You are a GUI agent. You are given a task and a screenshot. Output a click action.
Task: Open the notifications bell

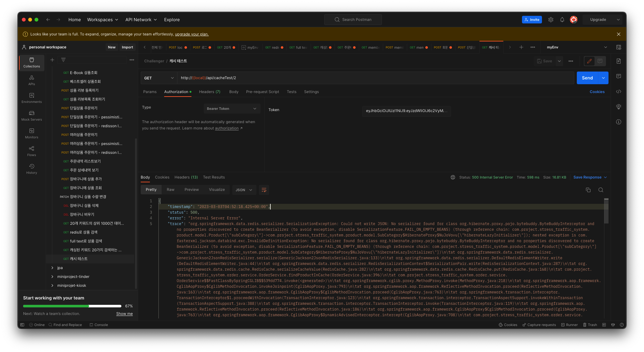[x=562, y=20]
